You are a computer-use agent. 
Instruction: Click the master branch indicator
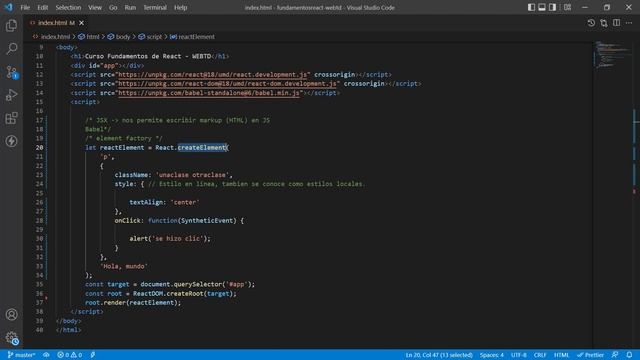tap(22, 355)
